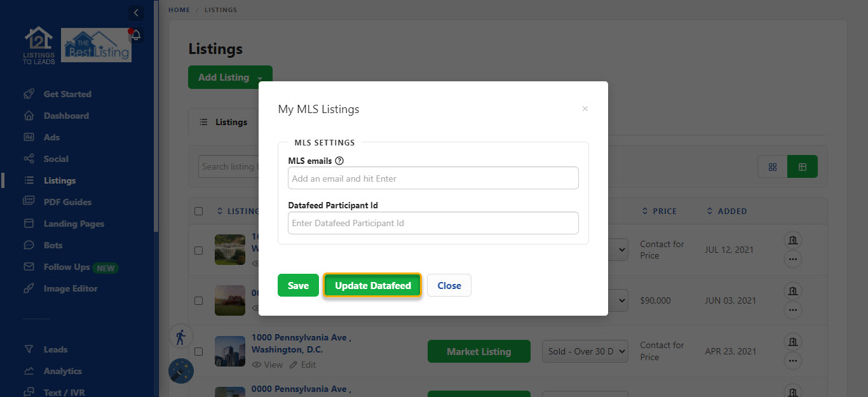Click the Follow Ups envelope icon

(x=29, y=267)
